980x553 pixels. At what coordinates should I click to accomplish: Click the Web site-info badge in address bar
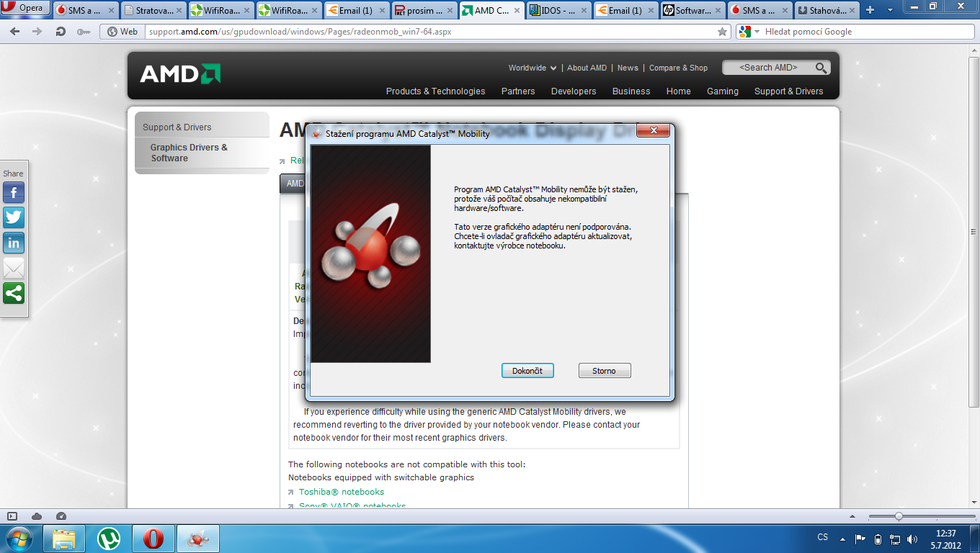tap(122, 32)
